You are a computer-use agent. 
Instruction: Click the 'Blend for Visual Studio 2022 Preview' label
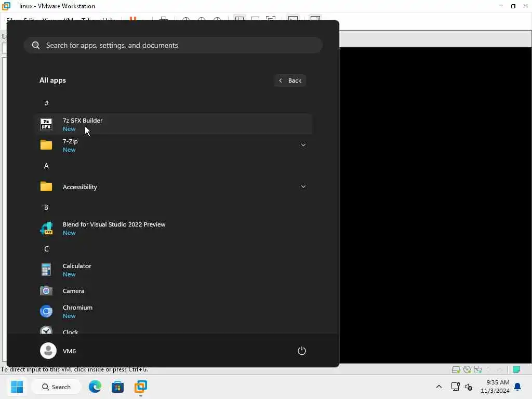point(114,224)
